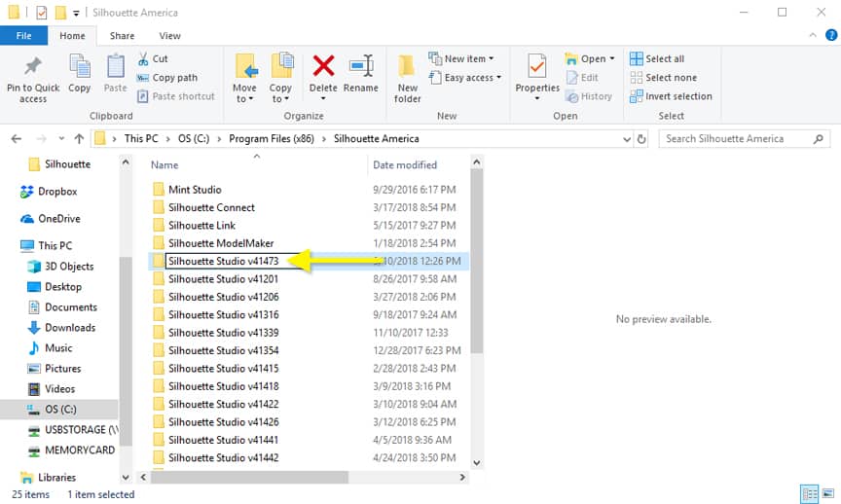Select This PC in navigation pane
This screenshot has width=841, height=504.
(x=55, y=245)
